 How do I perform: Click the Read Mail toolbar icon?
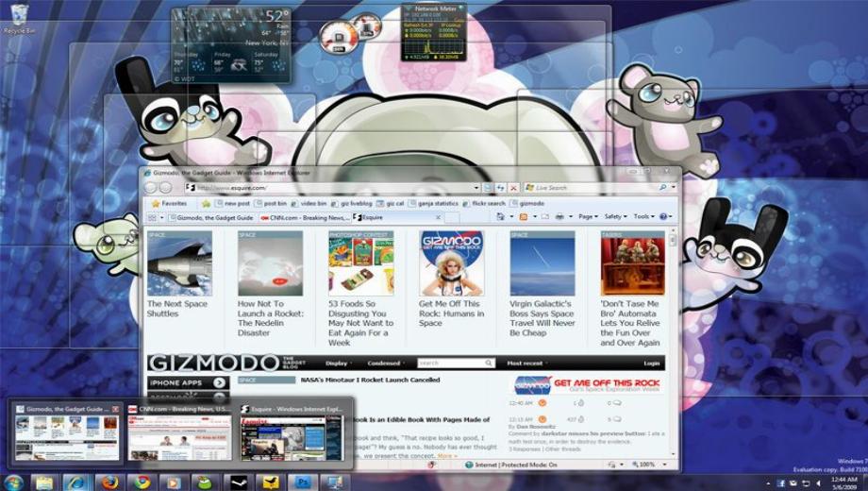(x=545, y=216)
